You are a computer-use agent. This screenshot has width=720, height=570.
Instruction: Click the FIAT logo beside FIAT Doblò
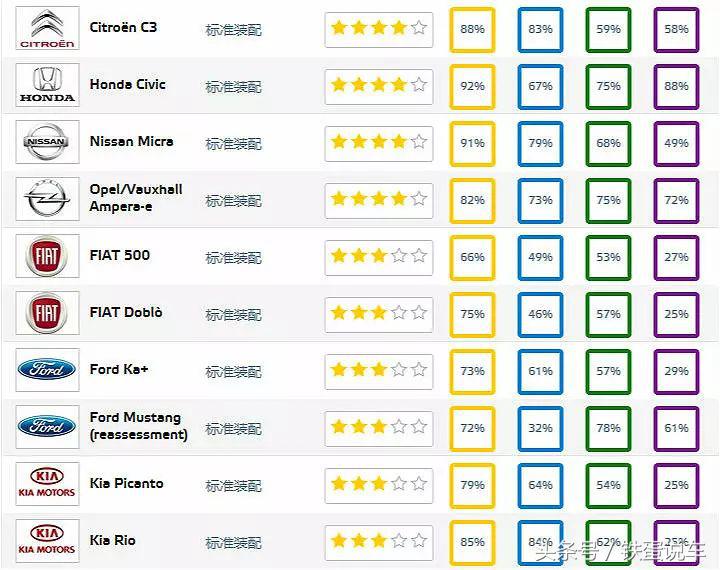pos(47,313)
